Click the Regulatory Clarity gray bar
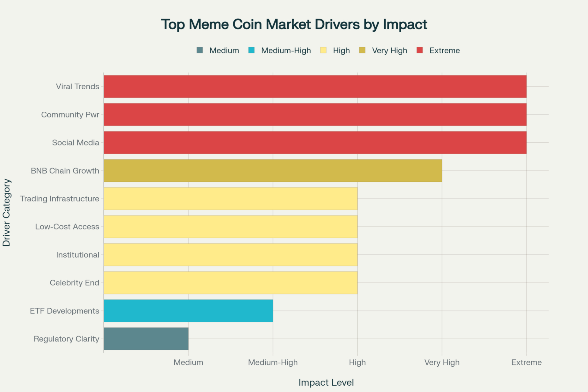Image resolution: width=588 pixels, height=392 pixels. (x=146, y=339)
